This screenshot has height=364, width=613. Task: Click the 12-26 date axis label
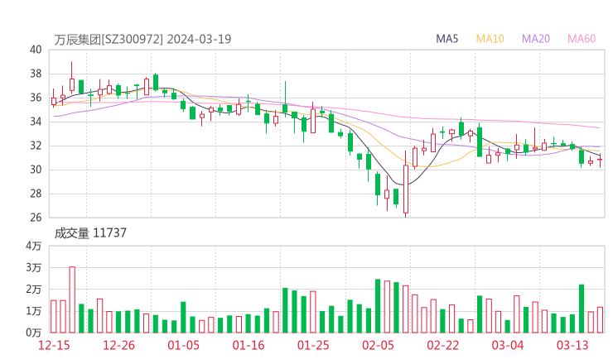(118, 345)
